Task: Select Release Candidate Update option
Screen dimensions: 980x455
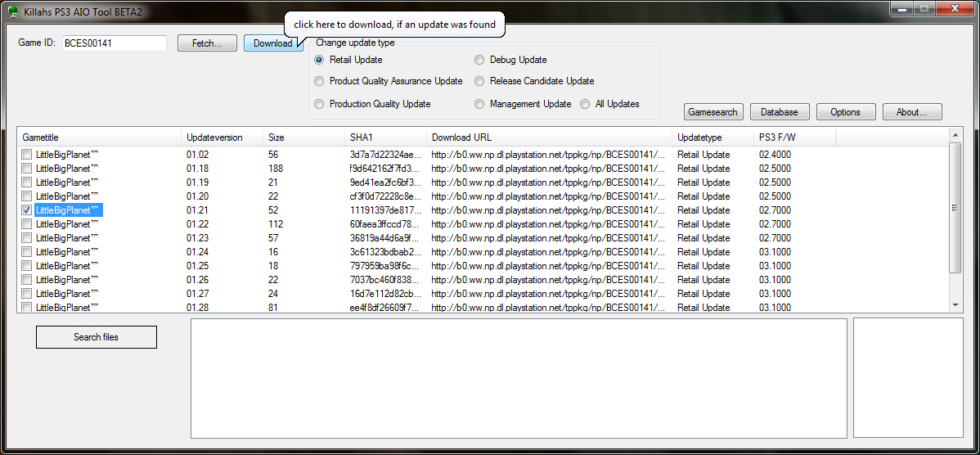Action: [x=534, y=81]
